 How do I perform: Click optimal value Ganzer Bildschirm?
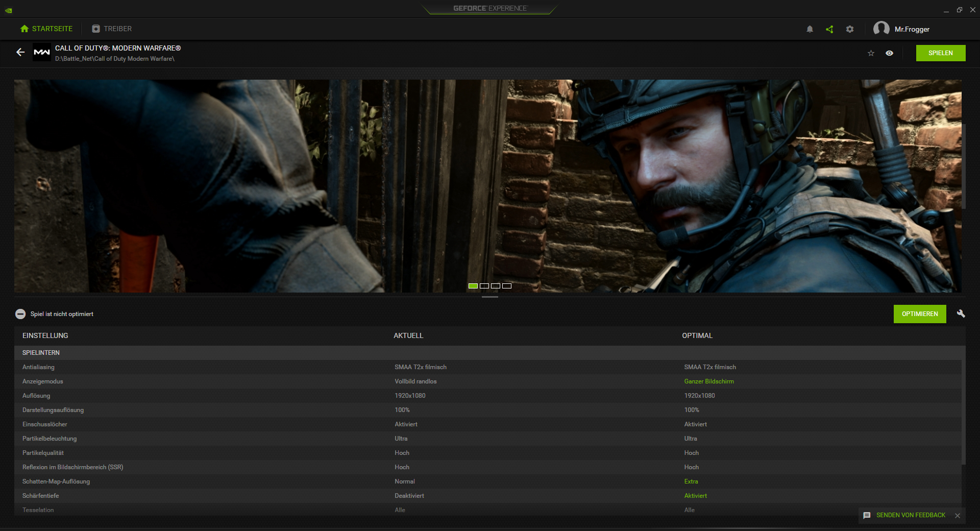[709, 381]
